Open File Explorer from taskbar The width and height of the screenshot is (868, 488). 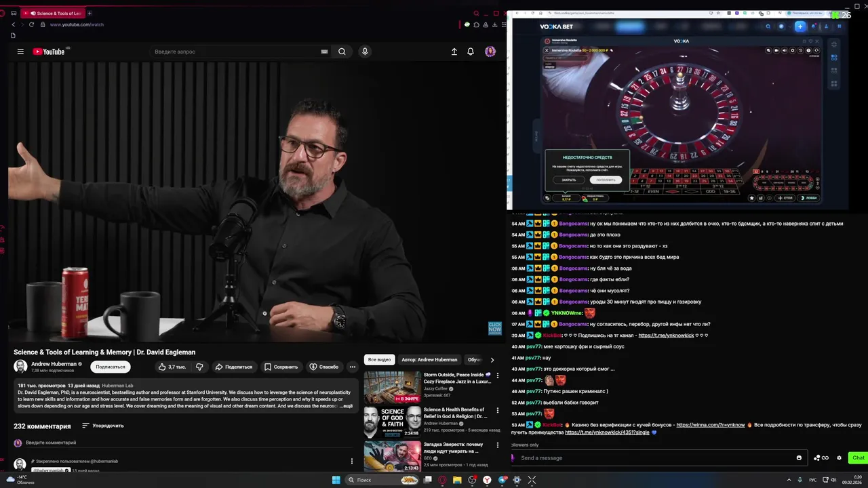click(457, 480)
